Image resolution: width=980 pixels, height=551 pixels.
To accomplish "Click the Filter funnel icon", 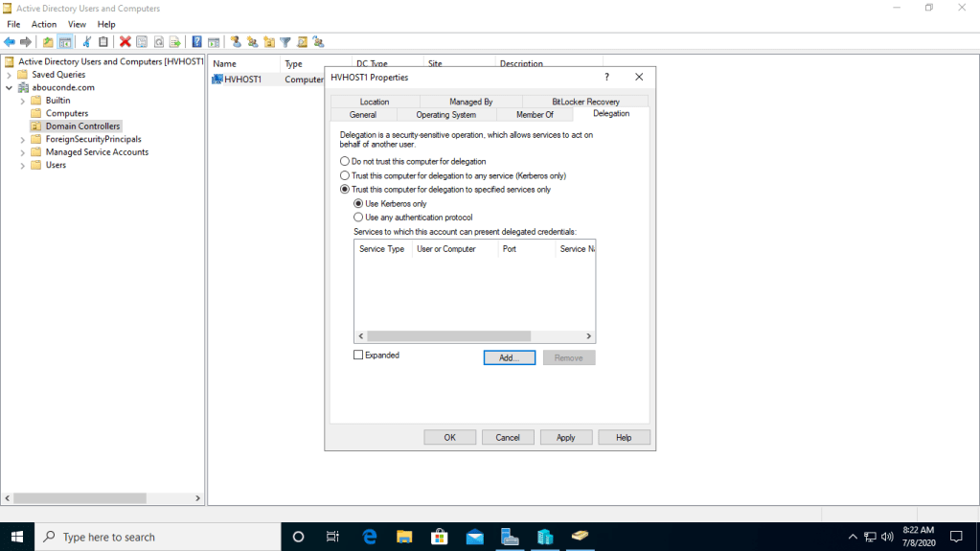I will coord(285,42).
